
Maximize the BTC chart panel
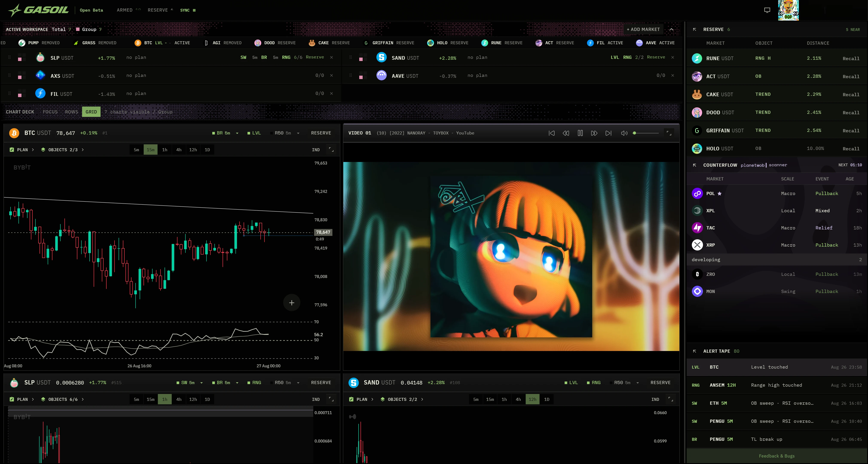[331, 150]
